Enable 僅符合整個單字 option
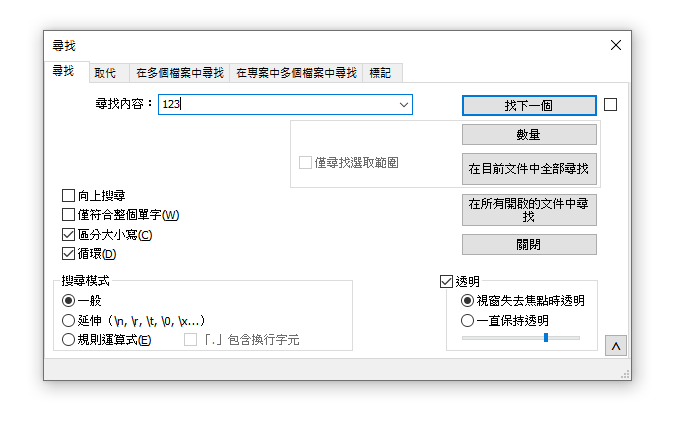The height and width of the screenshot is (425, 676). [69, 214]
